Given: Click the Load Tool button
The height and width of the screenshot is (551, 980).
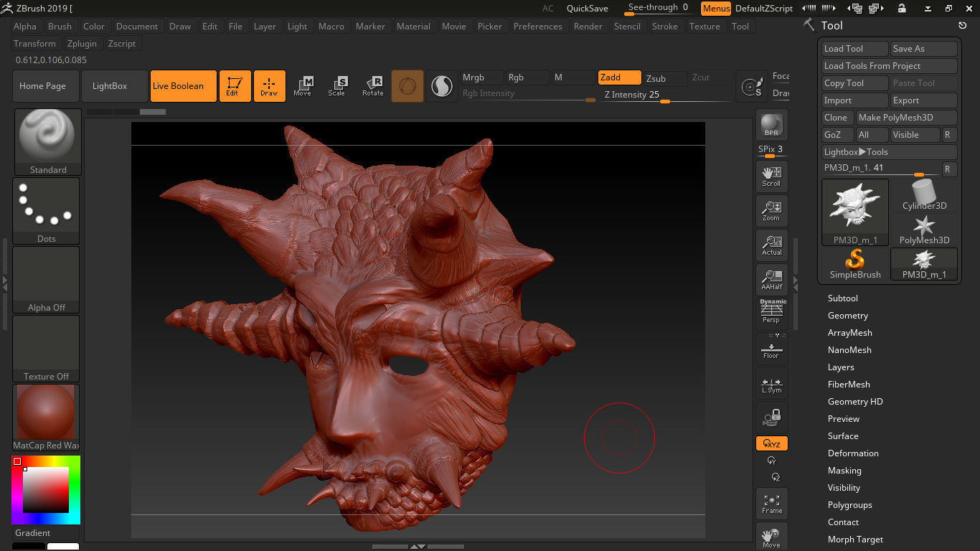Looking at the screenshot, I should point(855,49).
